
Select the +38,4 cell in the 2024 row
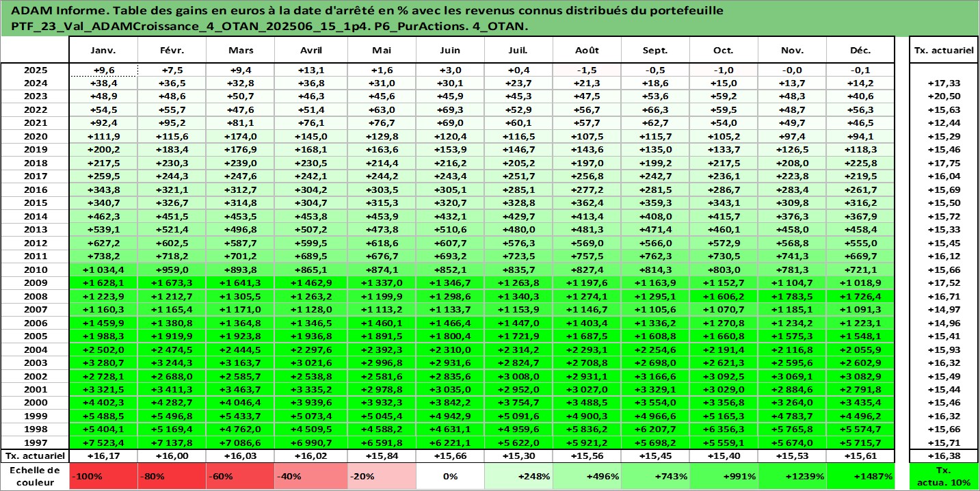coord(104,83)
